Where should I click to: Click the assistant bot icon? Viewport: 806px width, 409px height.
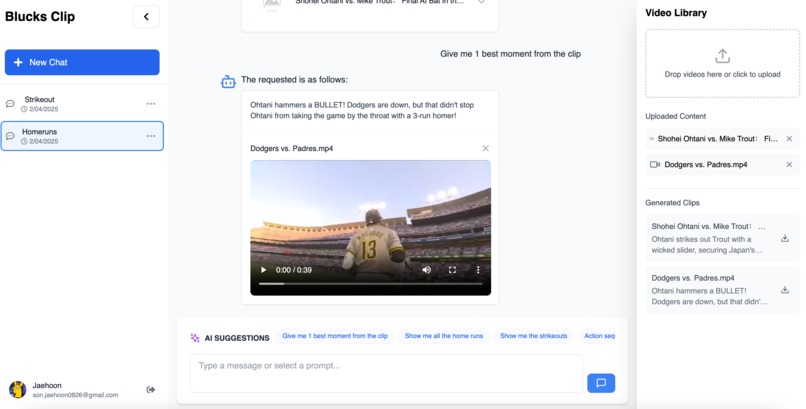228,81
